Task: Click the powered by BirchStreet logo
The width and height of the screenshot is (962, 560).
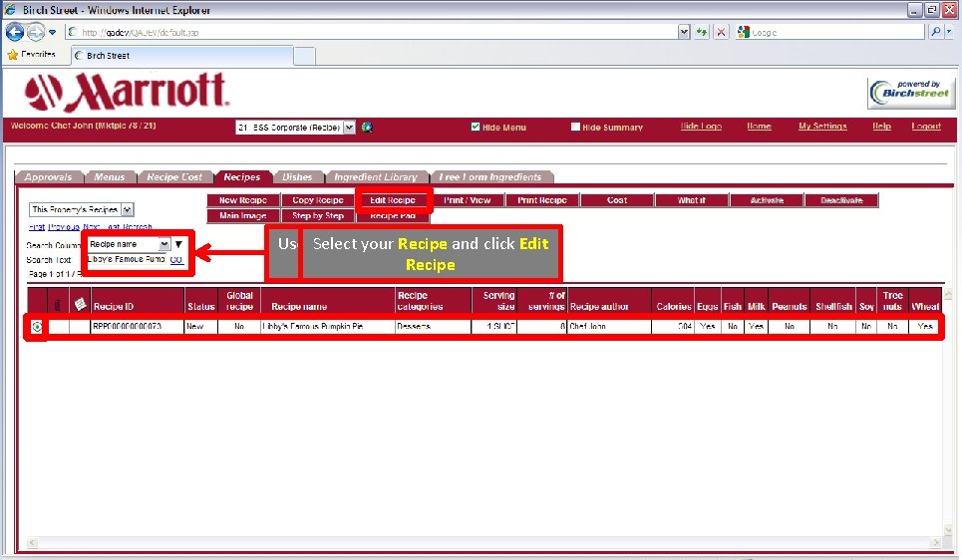Action: (910, 93)
